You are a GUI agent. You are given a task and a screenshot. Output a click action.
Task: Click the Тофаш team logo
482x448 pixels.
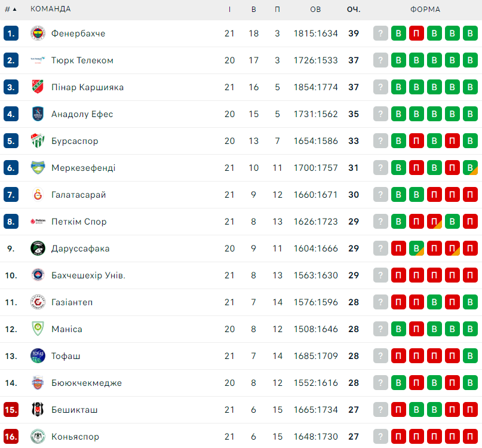(38, 356)
